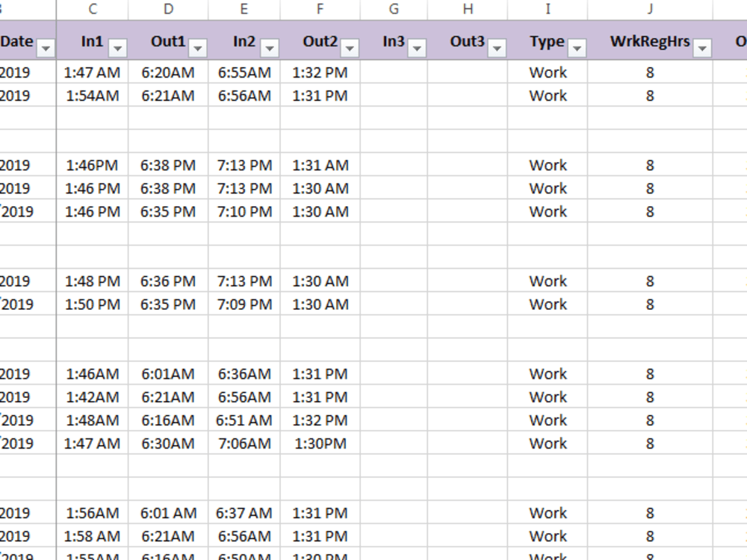Screen dimensions: 747x560
Task: Open the Out3 column filter dropdown
Action: (497, 48)
